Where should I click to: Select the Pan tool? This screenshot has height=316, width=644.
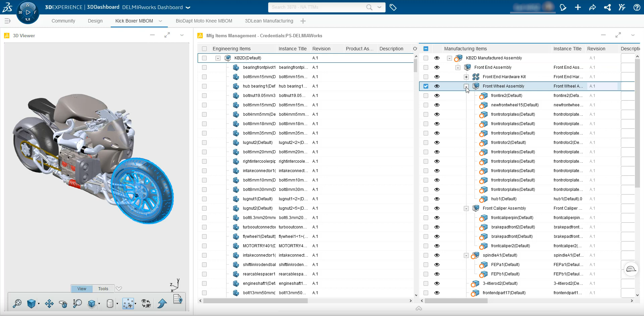point(49,304)
